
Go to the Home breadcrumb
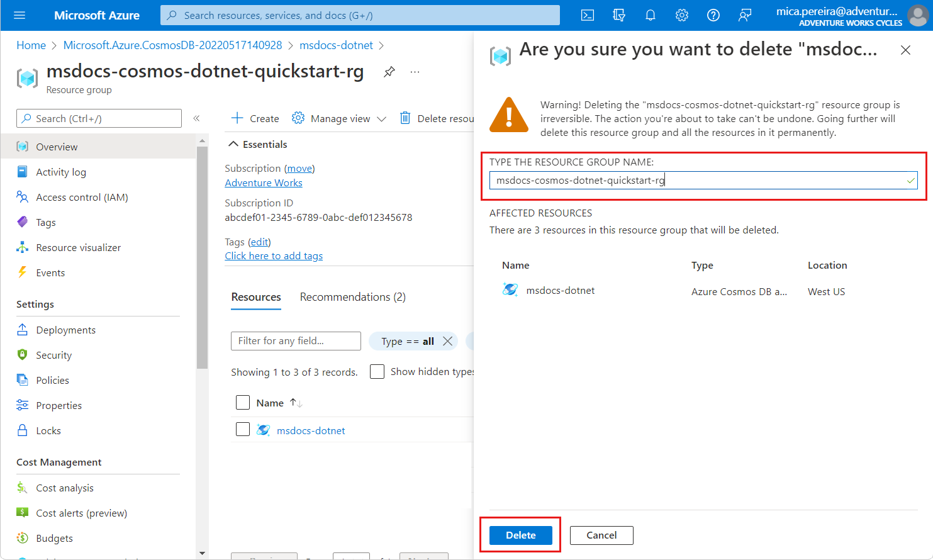point(31,45)
